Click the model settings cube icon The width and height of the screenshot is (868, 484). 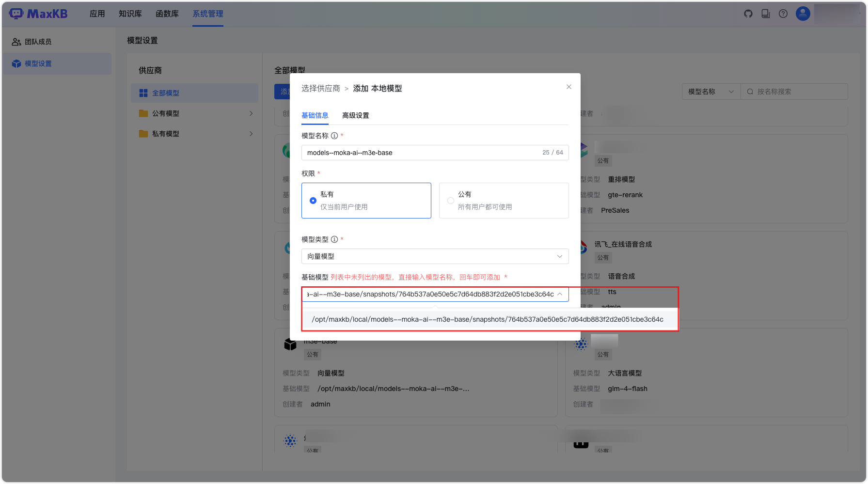coord(16,63)
